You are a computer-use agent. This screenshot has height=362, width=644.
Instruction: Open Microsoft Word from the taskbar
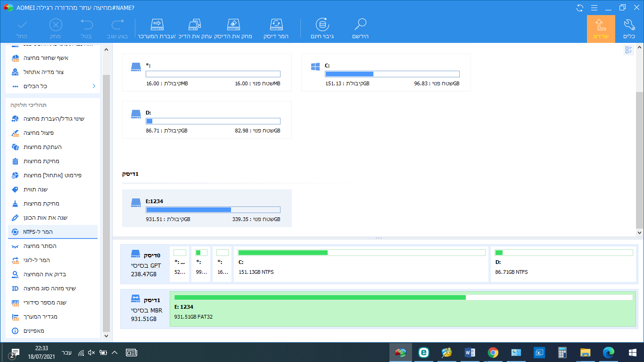tap(470, 353)
